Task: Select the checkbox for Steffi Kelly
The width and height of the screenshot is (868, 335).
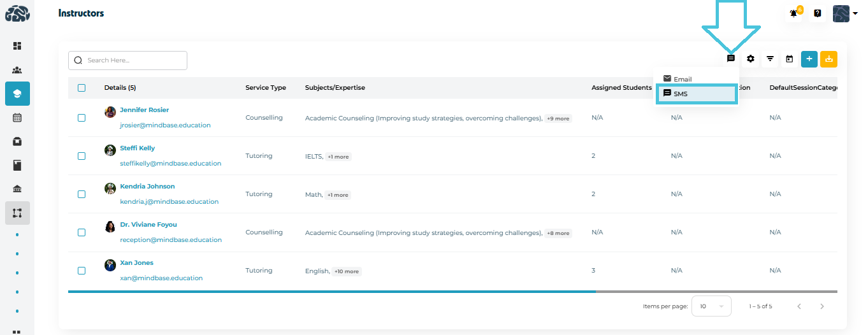Action: coord(82,156)
